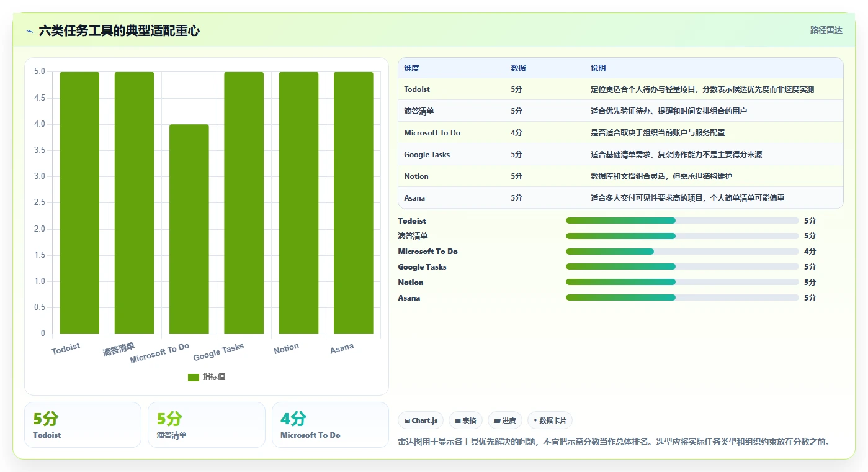
Task: Click the Microsoft To Do progress bar
Action: pyautogui.click(x=682, y=252)
